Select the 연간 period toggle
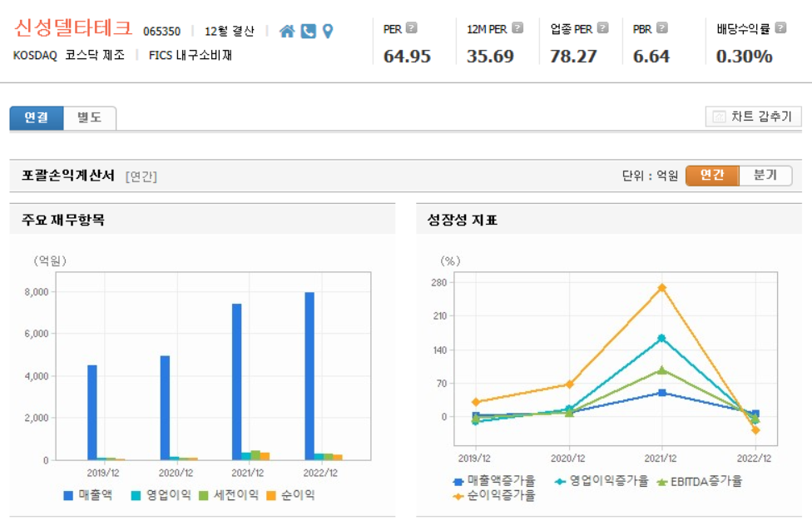812x521 pixels. (711, 176)
